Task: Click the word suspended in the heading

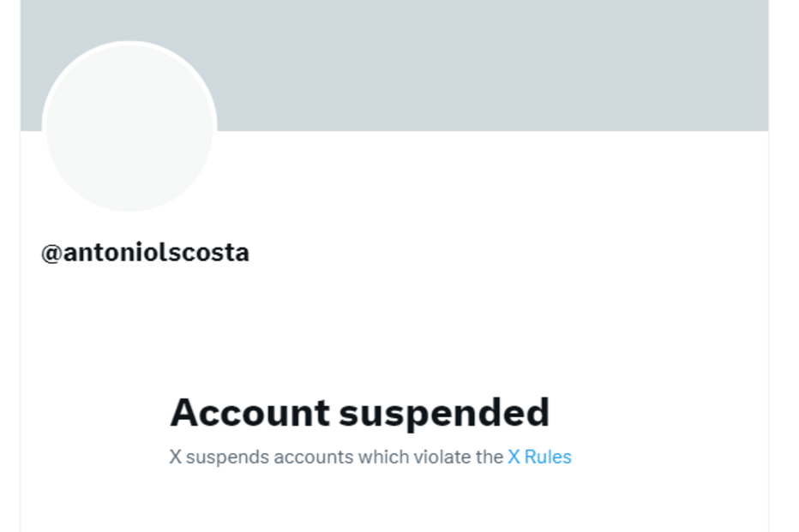Action: pyautogui.click(x=448, y=412)
